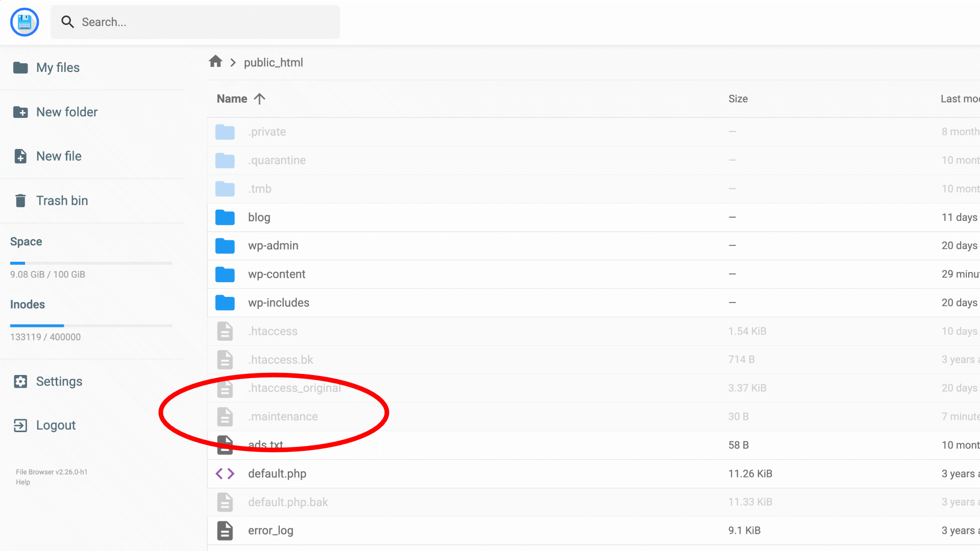Click the New folder plus icon
This screenshot has width=980, height=551.
(x=20, y=112)
